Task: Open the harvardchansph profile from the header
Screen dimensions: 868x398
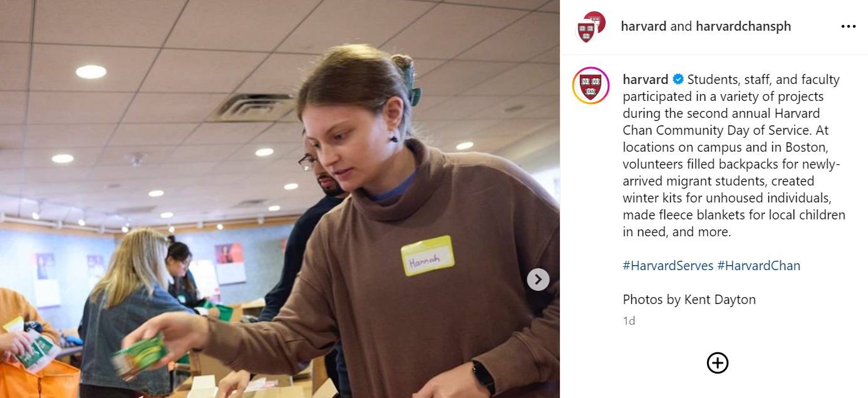Action: [743, 26]
